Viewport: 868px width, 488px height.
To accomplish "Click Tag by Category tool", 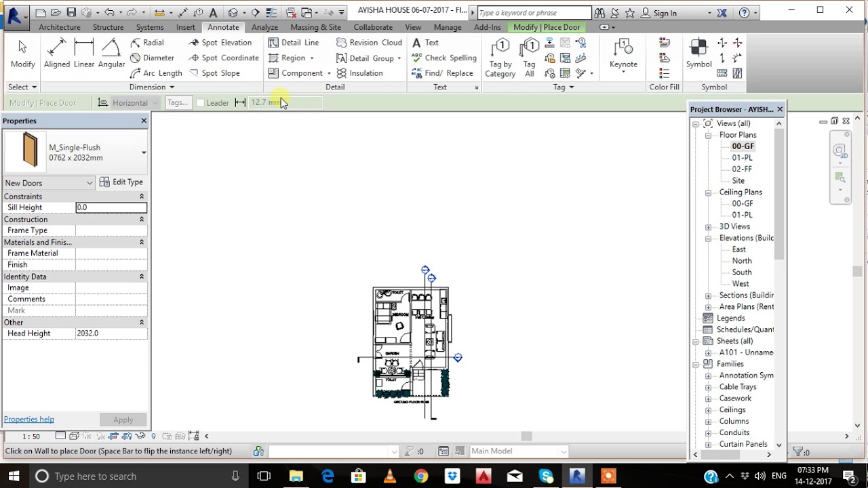I will click(500, 58).
